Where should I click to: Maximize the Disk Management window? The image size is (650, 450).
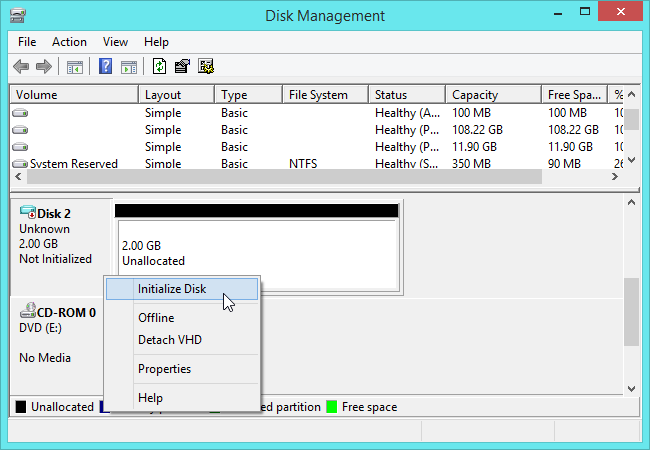tap(585, 12)
